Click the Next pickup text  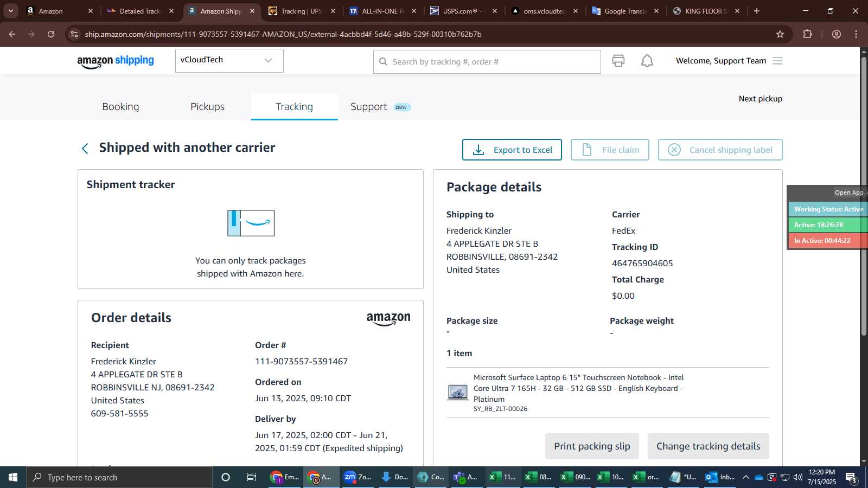click(760, 99)
